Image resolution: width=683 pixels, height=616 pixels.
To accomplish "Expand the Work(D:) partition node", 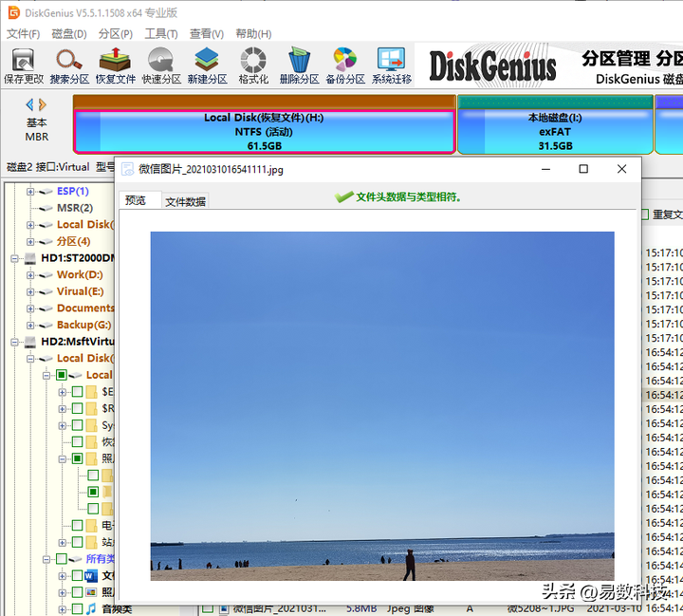I will tap(30, 275).
